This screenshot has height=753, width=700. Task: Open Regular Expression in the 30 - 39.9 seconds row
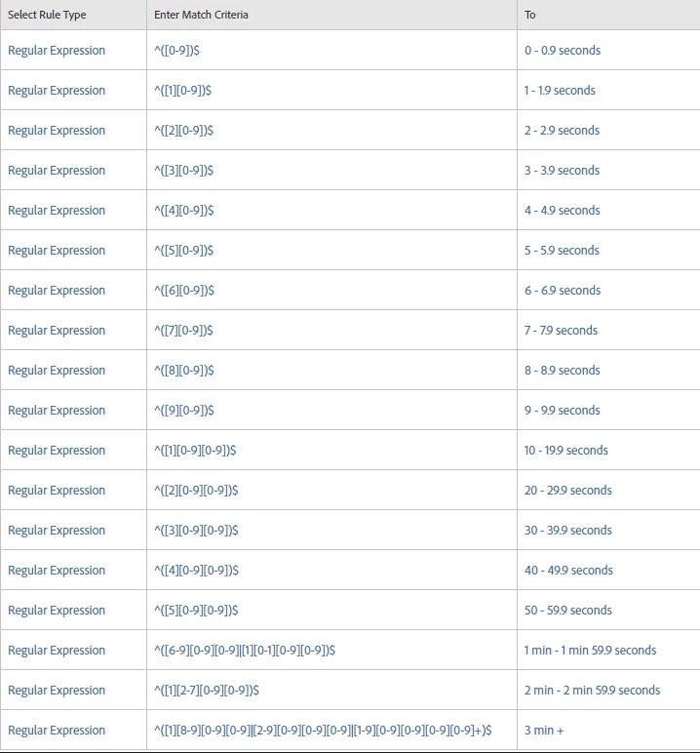pos(57,531)
